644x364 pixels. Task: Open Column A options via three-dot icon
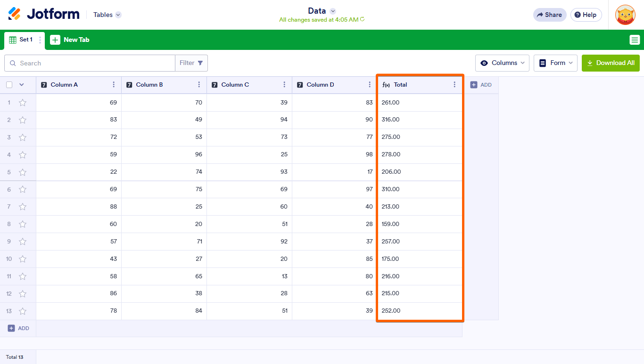[114, 85]
